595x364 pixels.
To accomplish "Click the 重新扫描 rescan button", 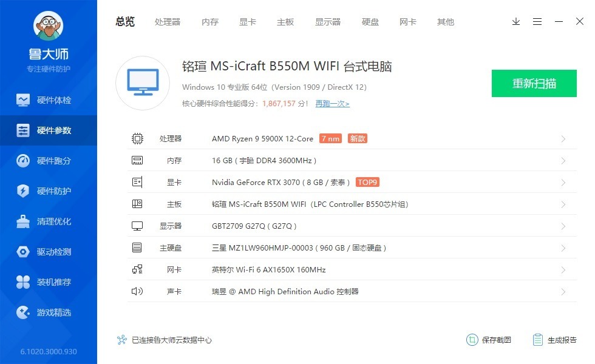I will pyautogui.click(x=534, y=84).
